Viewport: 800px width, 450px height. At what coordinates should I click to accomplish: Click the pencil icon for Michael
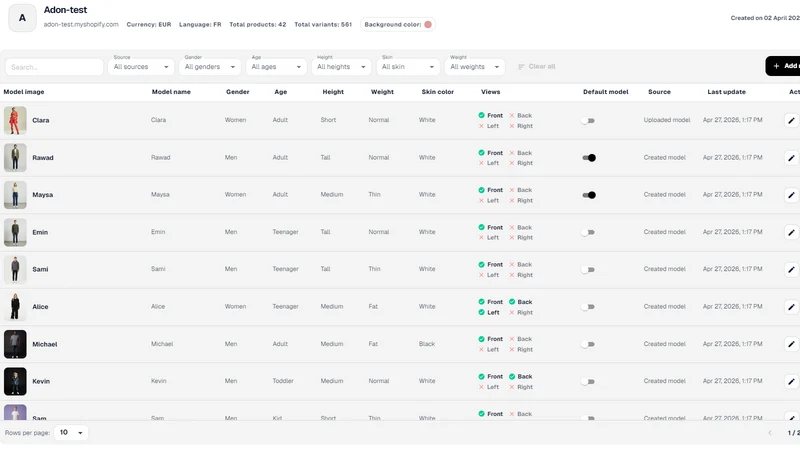tap(791, 344)
